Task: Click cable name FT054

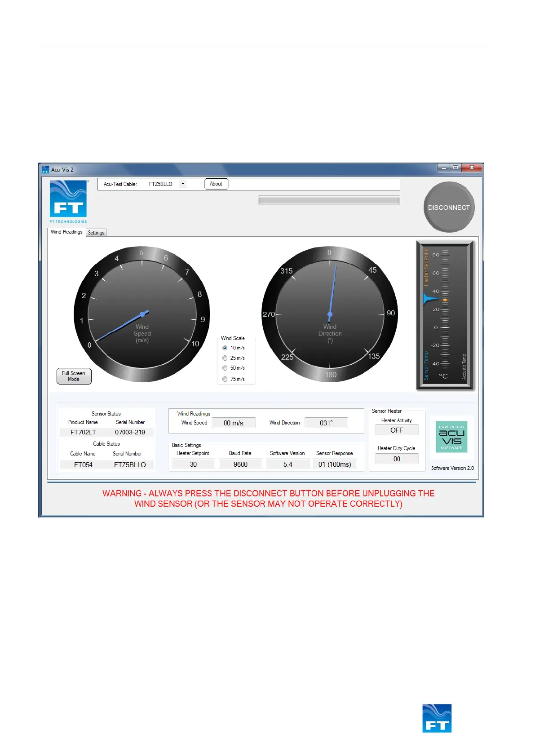Action: pos(83,465)
